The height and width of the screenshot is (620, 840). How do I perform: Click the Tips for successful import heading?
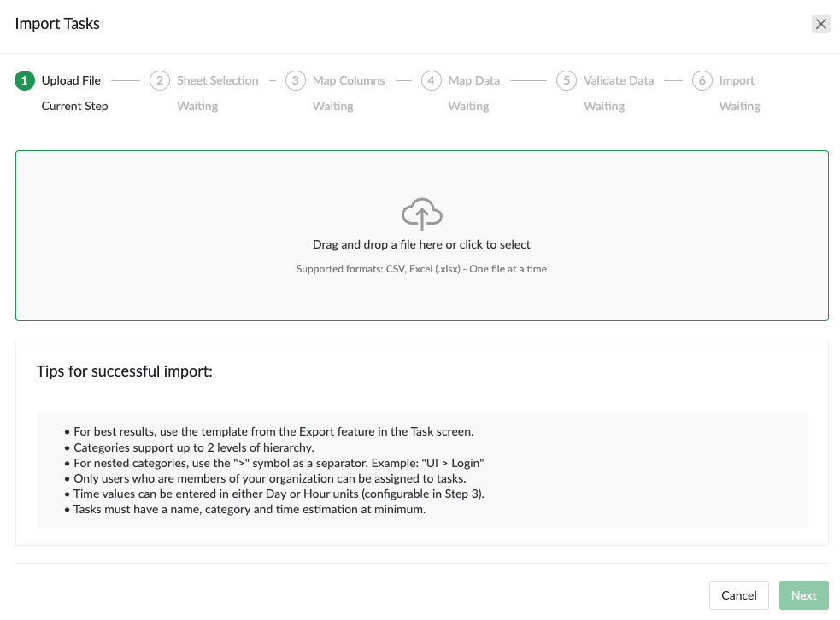coord(125,371)
